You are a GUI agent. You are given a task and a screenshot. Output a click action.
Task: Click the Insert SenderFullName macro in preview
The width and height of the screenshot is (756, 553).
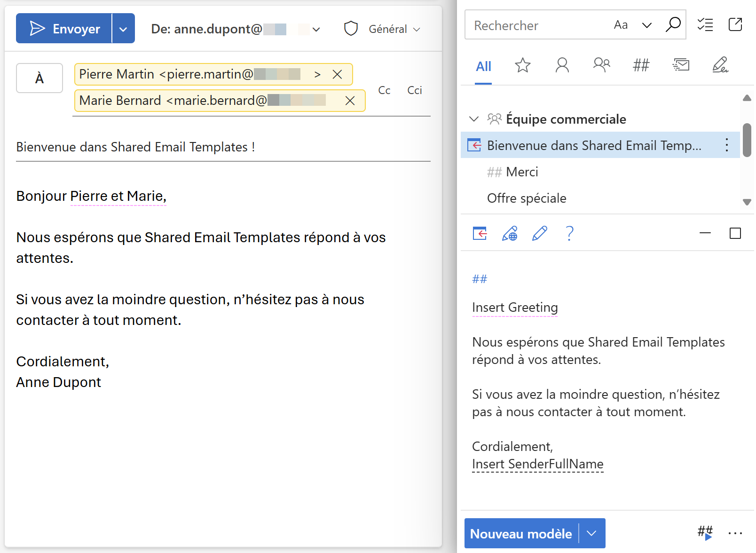coord(537,464)
